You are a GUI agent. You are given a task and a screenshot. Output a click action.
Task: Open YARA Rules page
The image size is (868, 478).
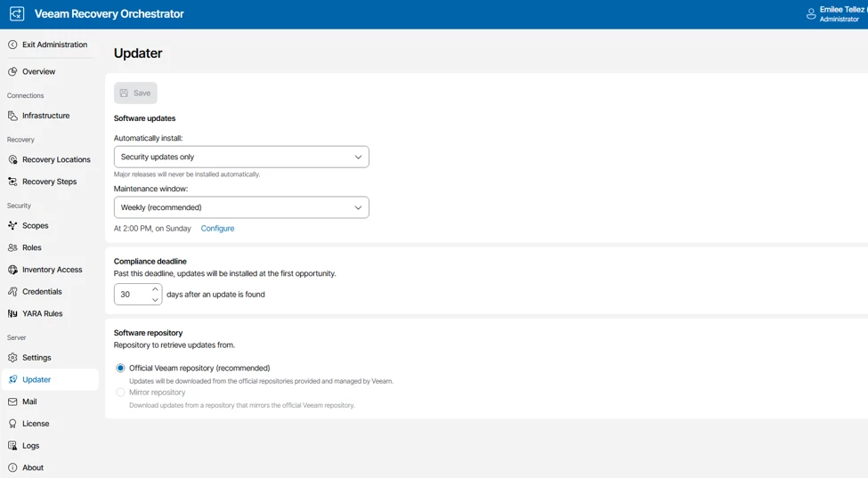(50, 313)
